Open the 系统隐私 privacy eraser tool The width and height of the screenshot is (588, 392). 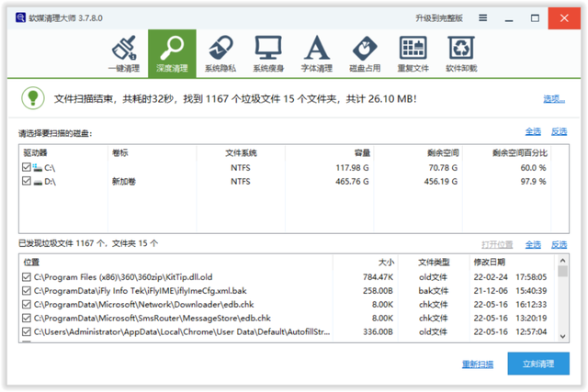tap(220, 53)
